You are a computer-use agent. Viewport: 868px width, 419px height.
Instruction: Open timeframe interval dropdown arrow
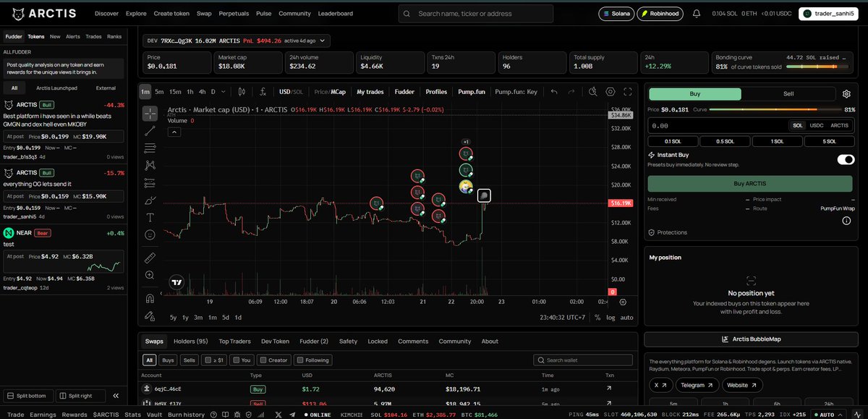point(222,92)
